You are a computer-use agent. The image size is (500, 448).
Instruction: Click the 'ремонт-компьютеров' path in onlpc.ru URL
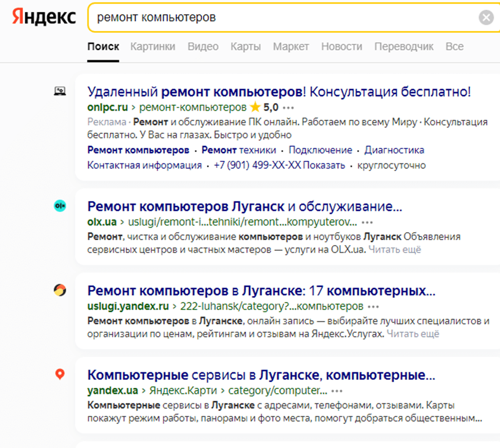[x=193, y=107]
